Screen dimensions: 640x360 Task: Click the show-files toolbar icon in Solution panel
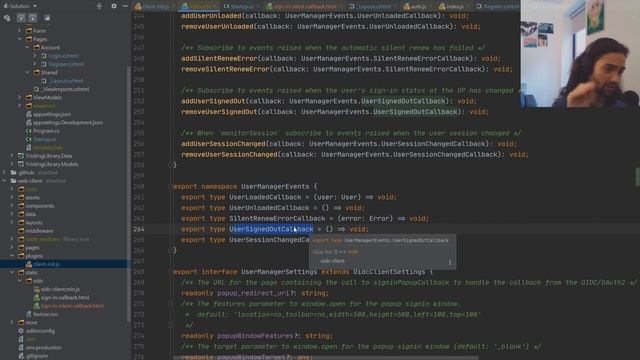tap(47, 18)
